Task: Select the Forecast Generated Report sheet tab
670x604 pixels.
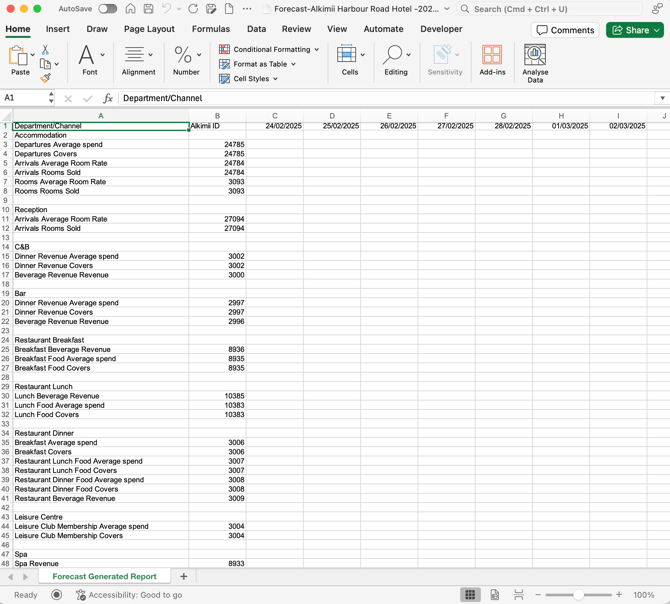Action: pos(104,577)
